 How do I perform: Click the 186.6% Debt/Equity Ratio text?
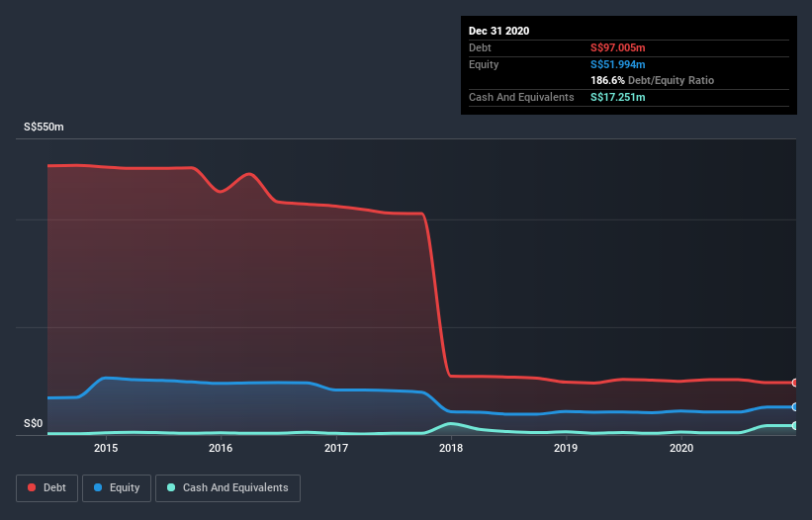coord(652,80)
